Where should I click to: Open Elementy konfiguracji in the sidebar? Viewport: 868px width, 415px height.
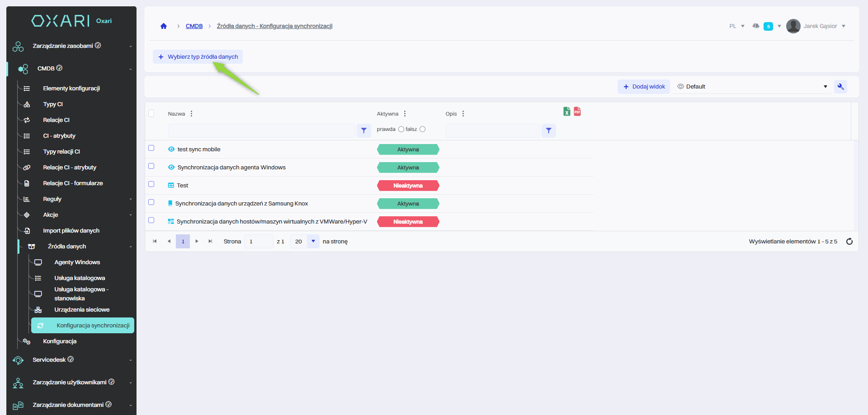71,89
